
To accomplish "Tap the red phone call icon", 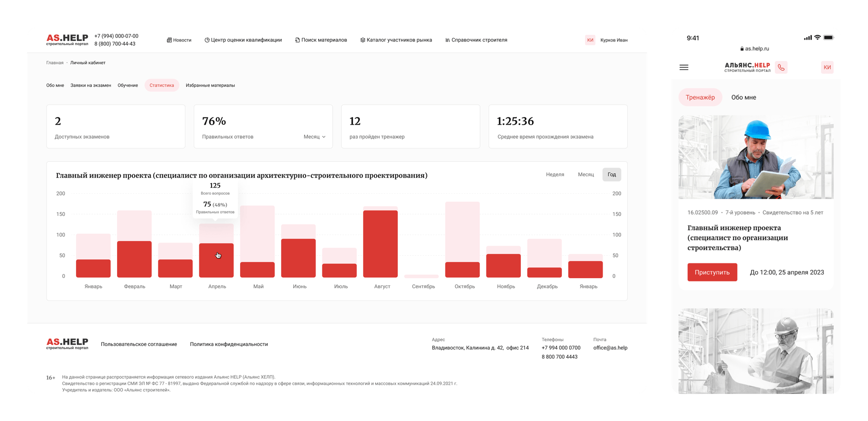I will [781, 67].
